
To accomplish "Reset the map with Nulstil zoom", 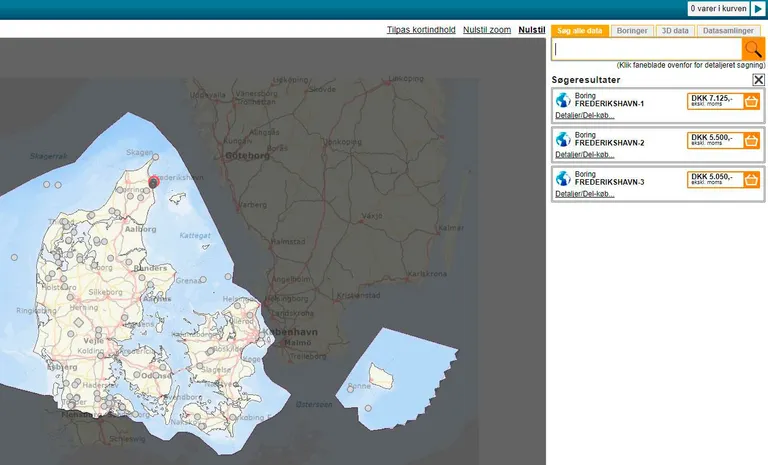I will (x=487, y=30).
